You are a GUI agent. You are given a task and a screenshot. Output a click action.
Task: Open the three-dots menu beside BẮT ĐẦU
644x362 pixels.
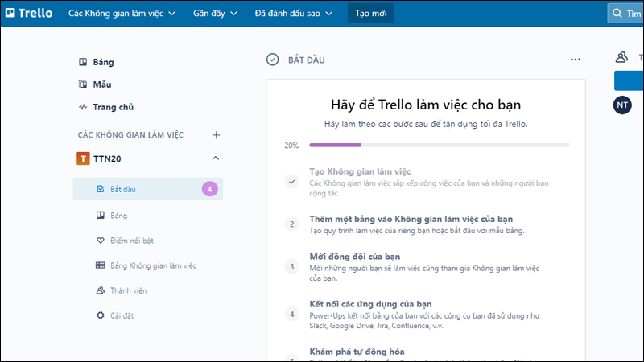(575, 60)
